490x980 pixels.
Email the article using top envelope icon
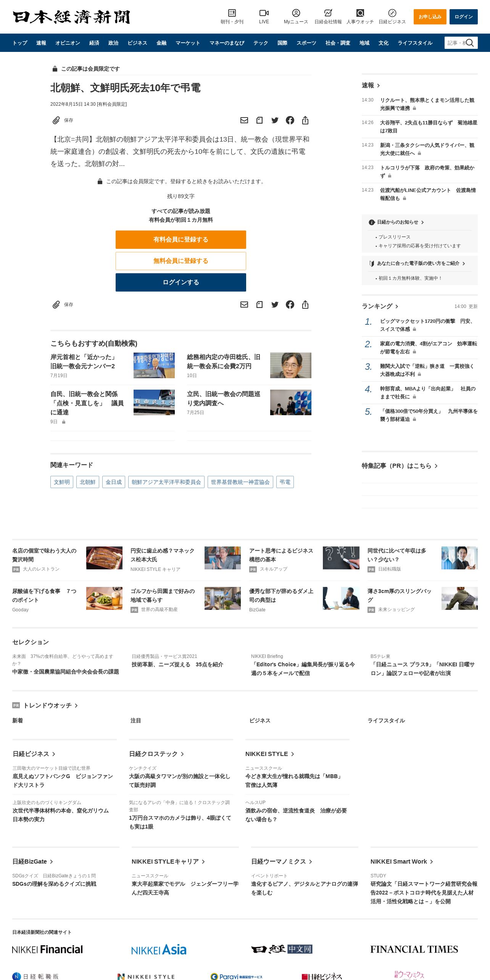pyautogui.click(x=244, y=120)
